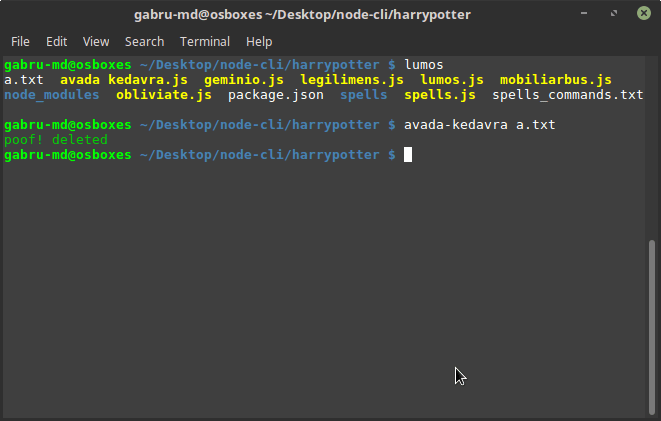Click the mobiliarbus.js file name
Viewport: 661px width, 421px height.
[x=556, y=80]
